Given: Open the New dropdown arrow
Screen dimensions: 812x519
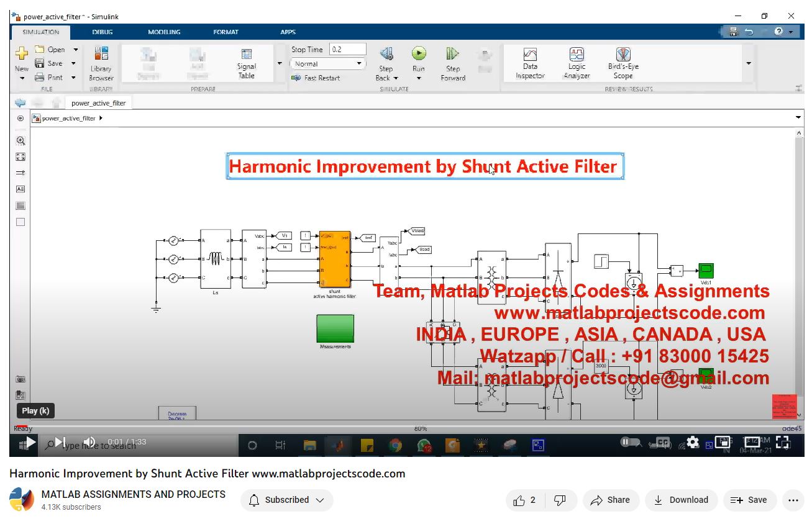Looking at the screenshot, I should click(x=22, y=78).
